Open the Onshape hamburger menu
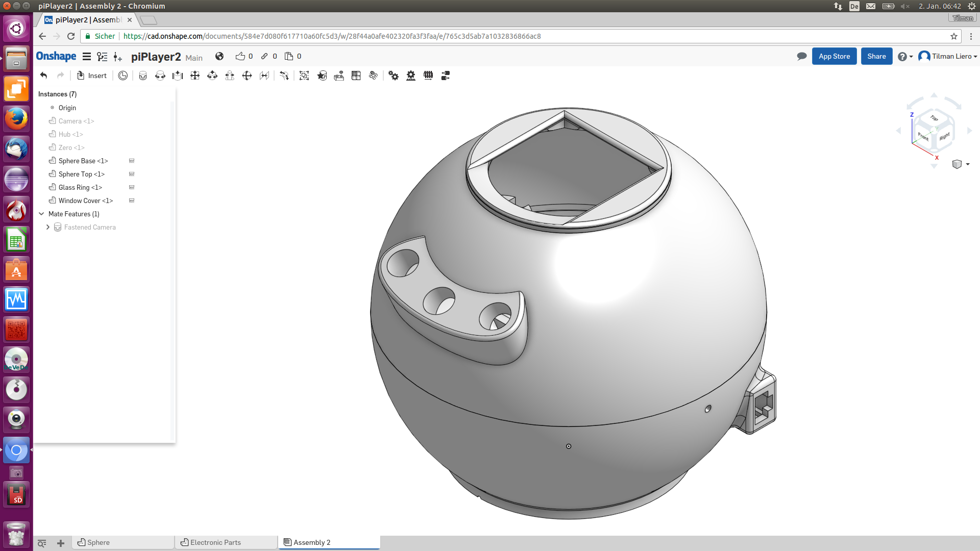 [x=87, y=57]
